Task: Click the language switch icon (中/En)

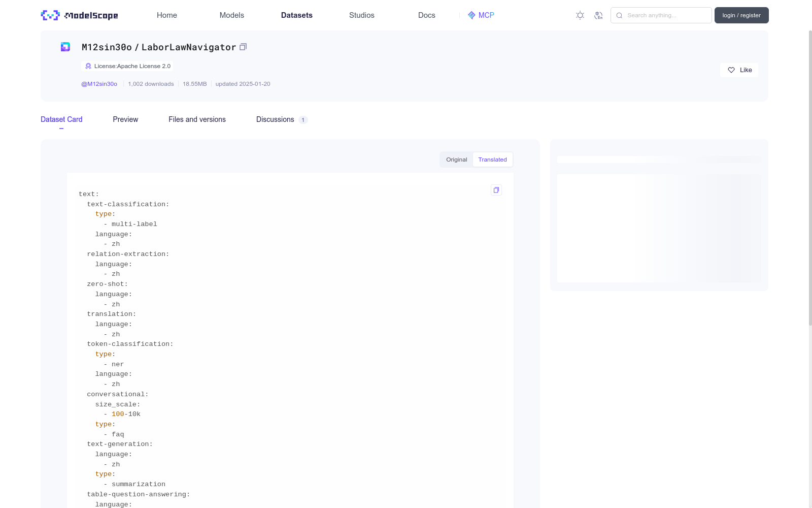Action: pos(599,15)
